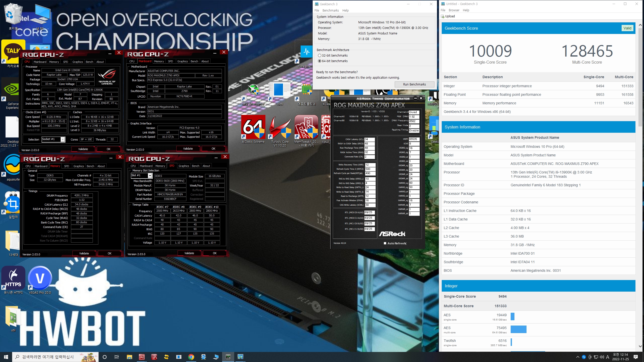Open Help menu in Geekbench results window
The width and height of the screenshot is (644, 362).
(x=466, y=10)
